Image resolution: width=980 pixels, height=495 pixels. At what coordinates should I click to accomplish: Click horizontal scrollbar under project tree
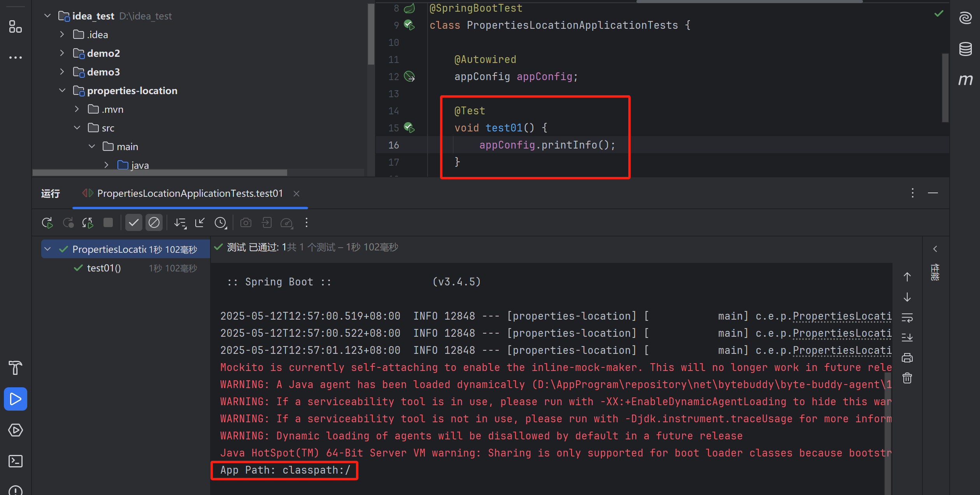160,173
